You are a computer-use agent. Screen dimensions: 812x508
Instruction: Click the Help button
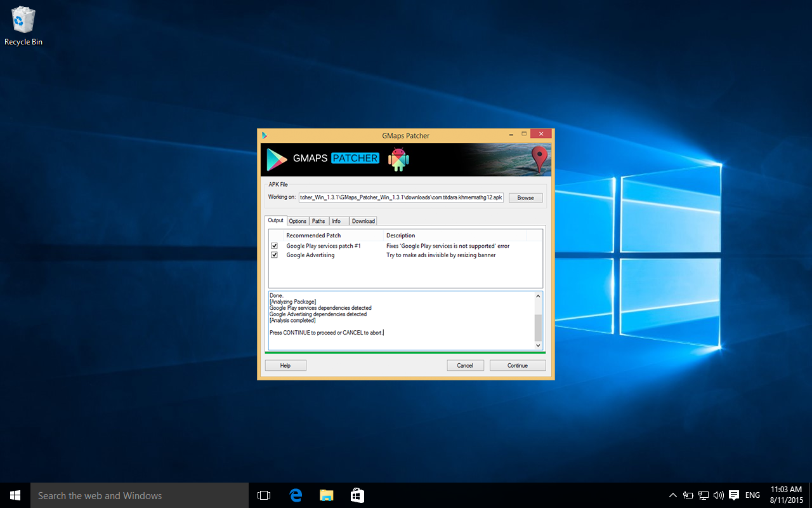pyautogui.click(x=285, y=365)
